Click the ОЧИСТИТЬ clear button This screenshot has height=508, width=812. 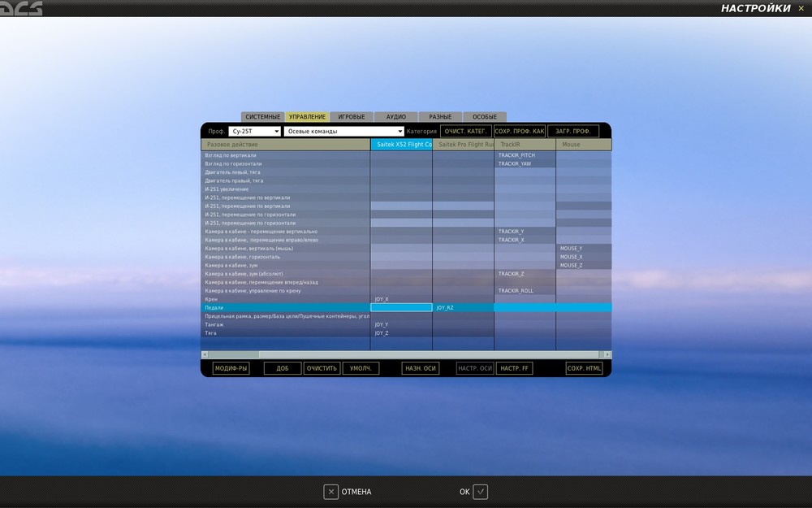[322, 368]
